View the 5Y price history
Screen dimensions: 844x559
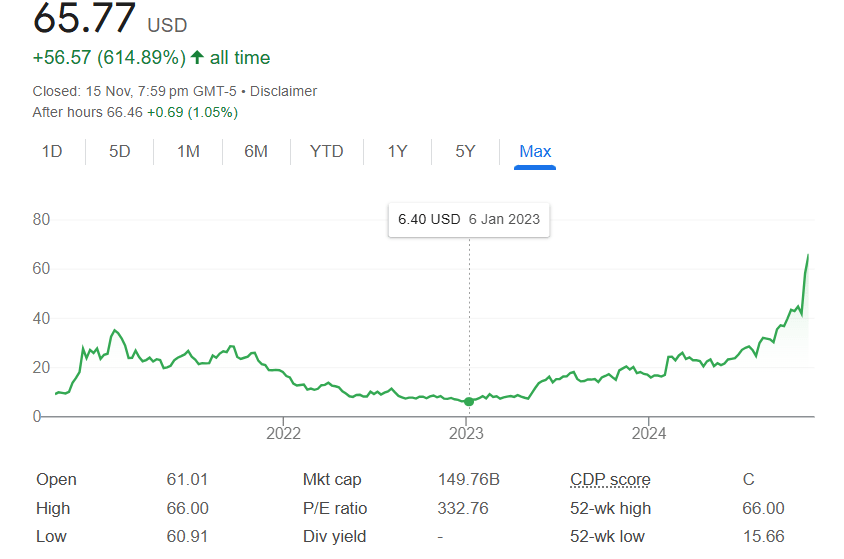(465, 152)
